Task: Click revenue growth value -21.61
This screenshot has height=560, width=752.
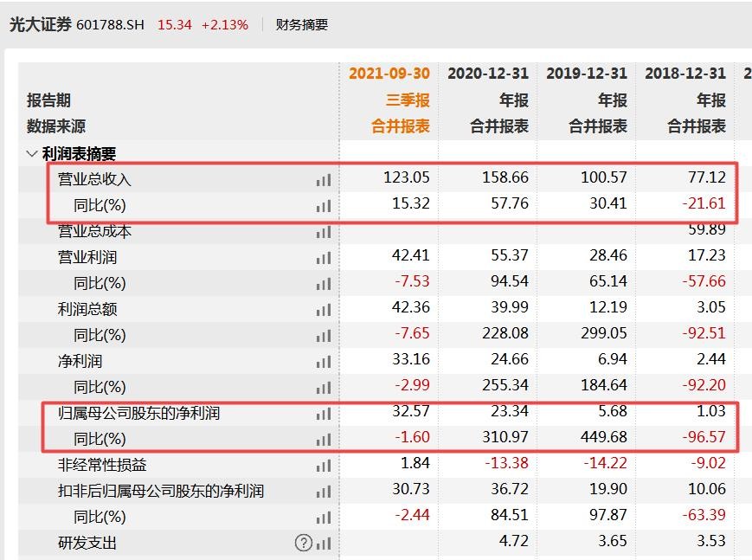Action: (704, 203)
